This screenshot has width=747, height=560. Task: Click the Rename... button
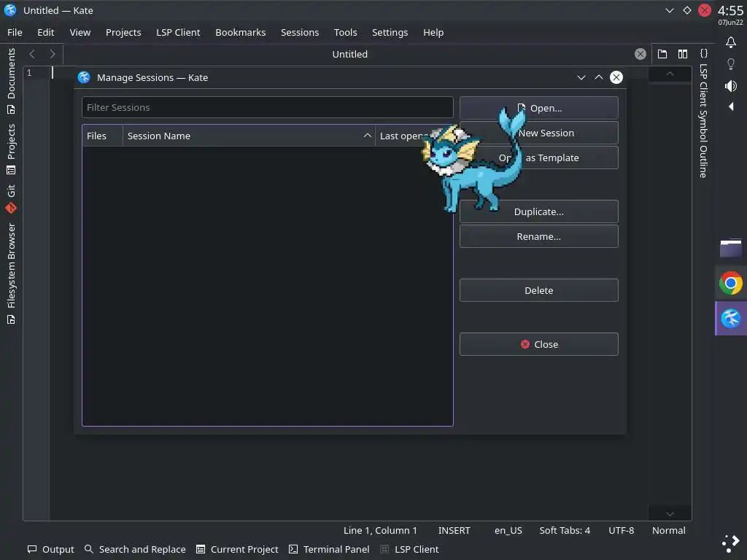(x=539, y=236)
